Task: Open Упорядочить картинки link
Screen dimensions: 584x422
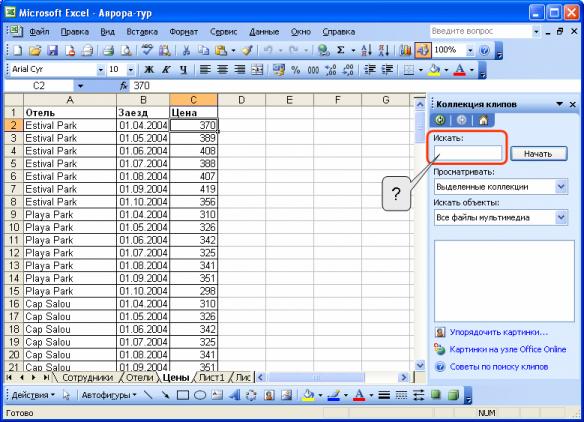Action: click(498, 332)
